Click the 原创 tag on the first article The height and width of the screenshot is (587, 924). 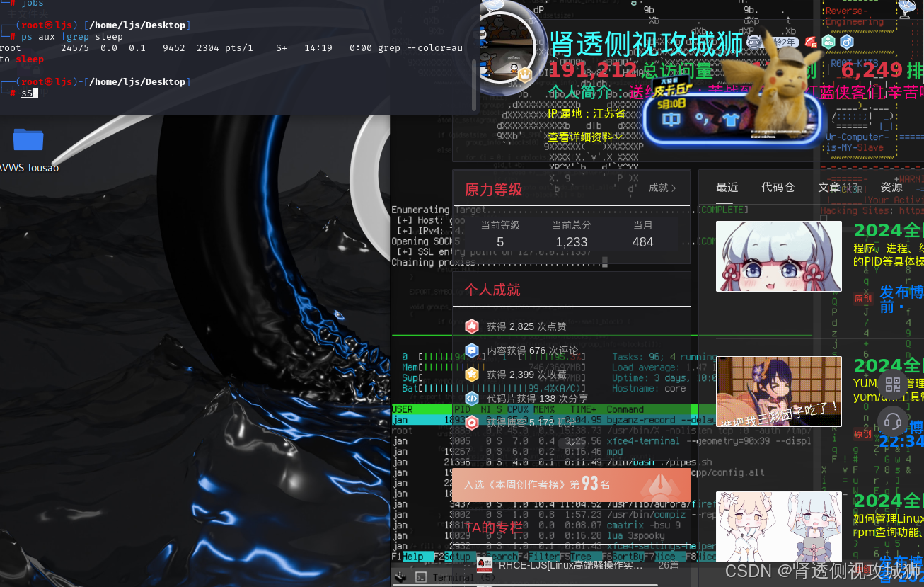pos(862,298)
